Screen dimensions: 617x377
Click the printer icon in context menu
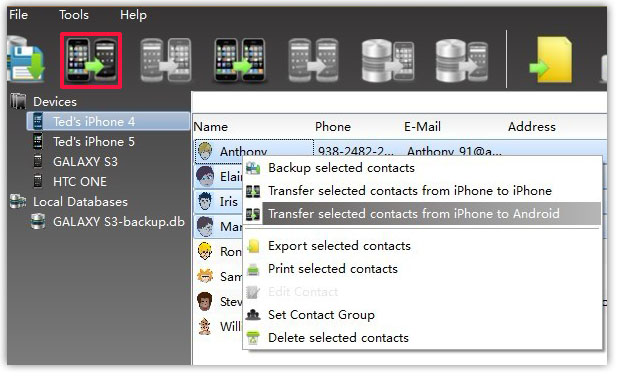253,269
